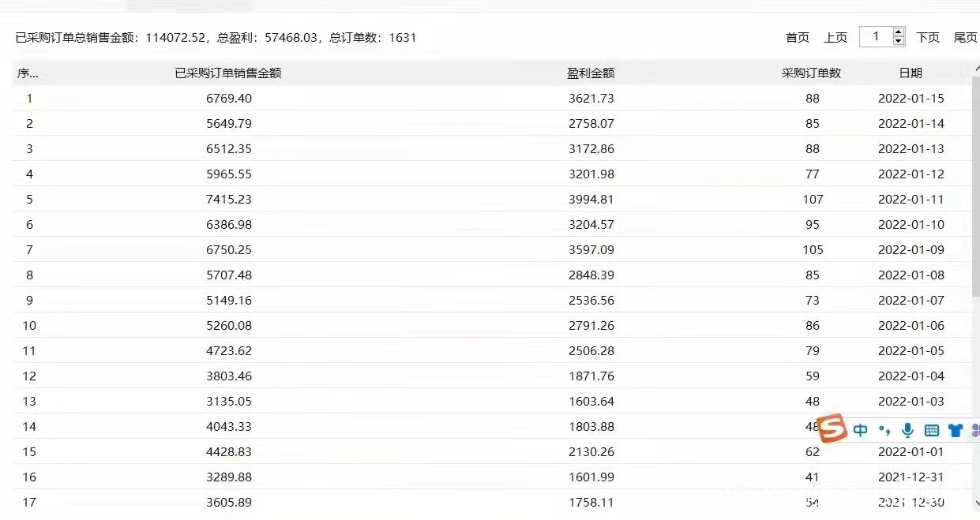Click 下页 to load the next page
Viewport: 980px width, 520px height.
click(928, 36)
